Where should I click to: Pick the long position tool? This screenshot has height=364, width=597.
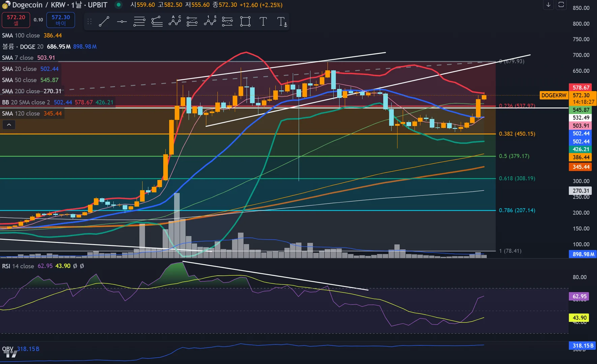(x=192, y=22)
